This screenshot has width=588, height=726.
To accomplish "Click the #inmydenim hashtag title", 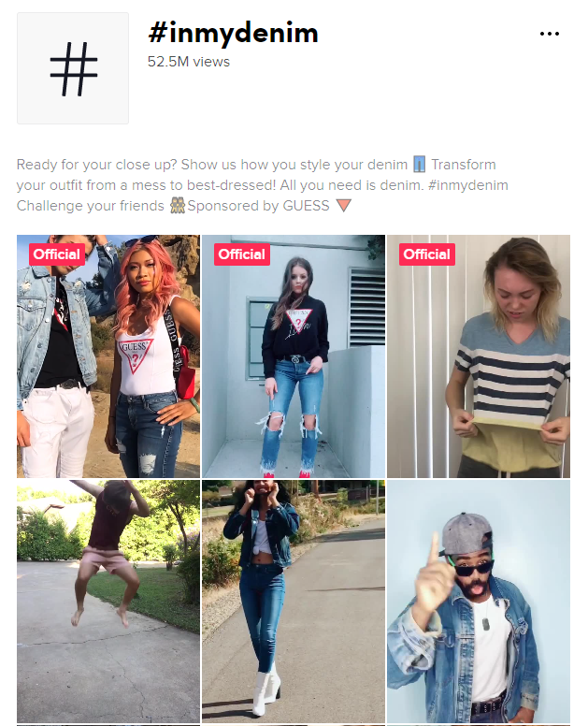I will coord(233,33).
